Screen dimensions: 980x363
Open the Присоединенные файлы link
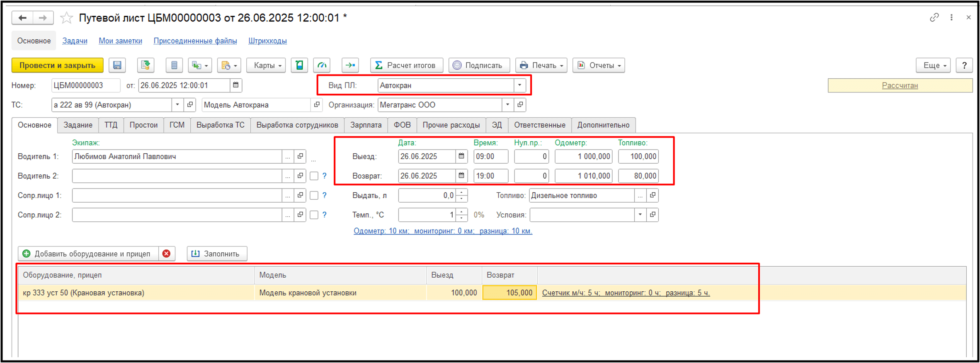click(x=195, y=41)
